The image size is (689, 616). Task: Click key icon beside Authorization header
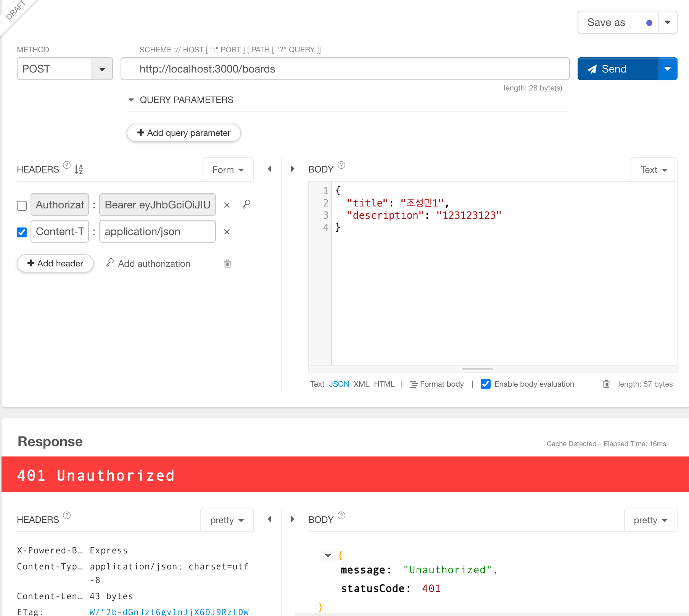[x=246, y=205]
